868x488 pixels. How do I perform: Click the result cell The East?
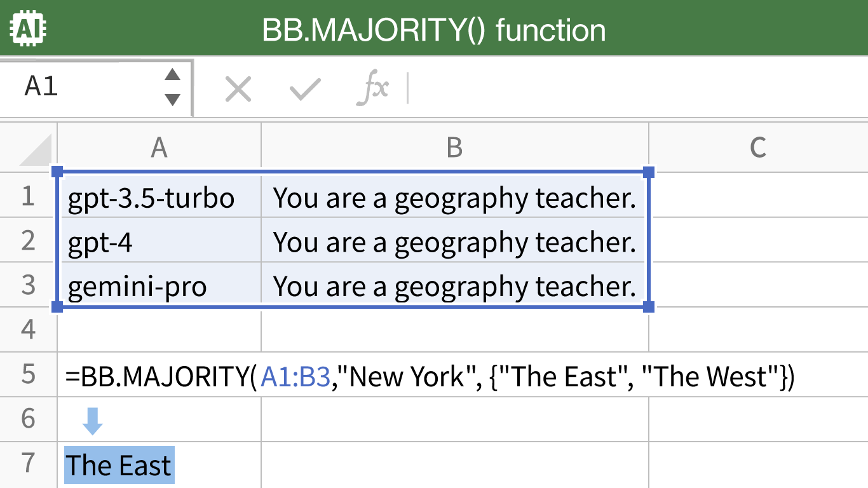pos(119,465)
